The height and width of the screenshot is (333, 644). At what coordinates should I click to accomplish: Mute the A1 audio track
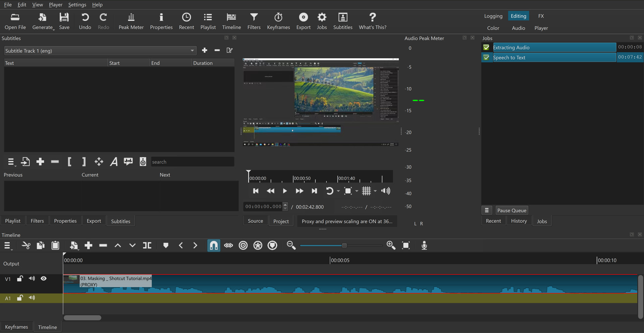(x=32, y=298)
